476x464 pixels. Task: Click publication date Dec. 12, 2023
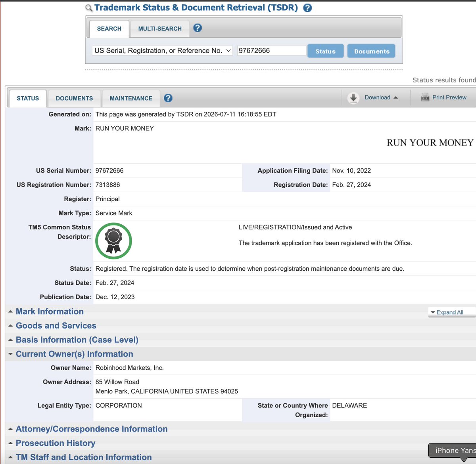[x=115, y=297]
